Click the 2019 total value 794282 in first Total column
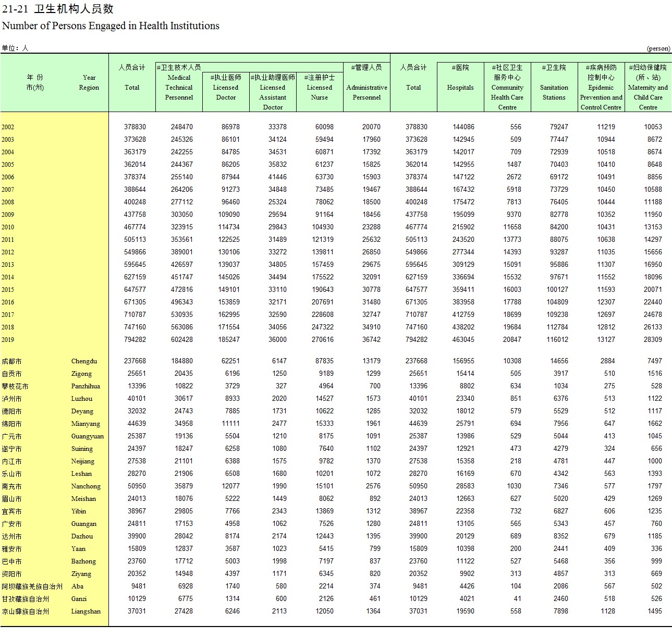This screenshot has height=638, width=672. (135, 339)
